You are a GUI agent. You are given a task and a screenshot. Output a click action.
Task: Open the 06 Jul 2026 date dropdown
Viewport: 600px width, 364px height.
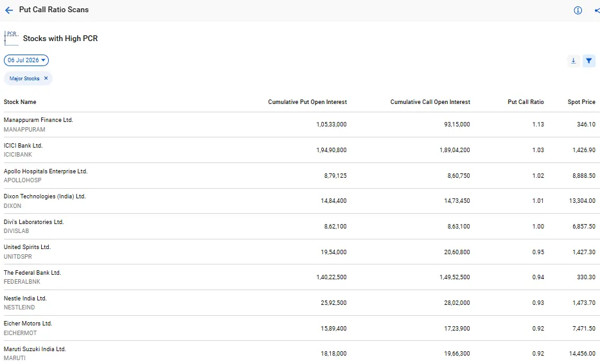click(26, 60)
